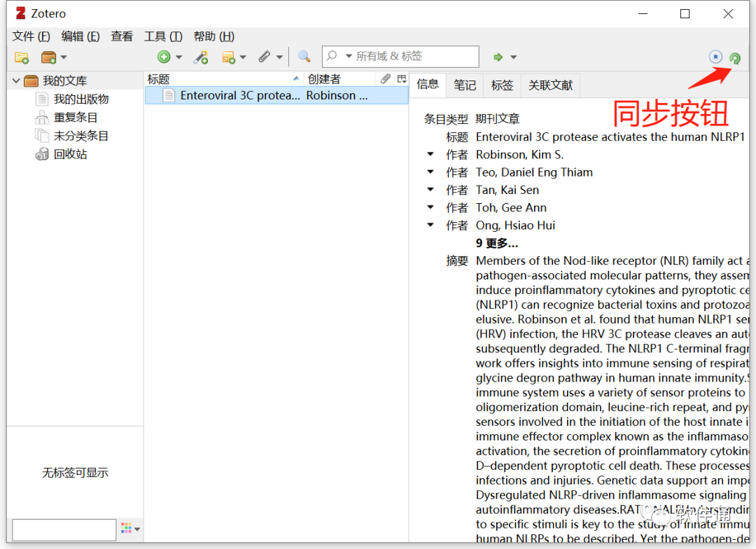Collapse the 我的文库 tree node
This screenshot has width=756, height=549.
[16, 81]
